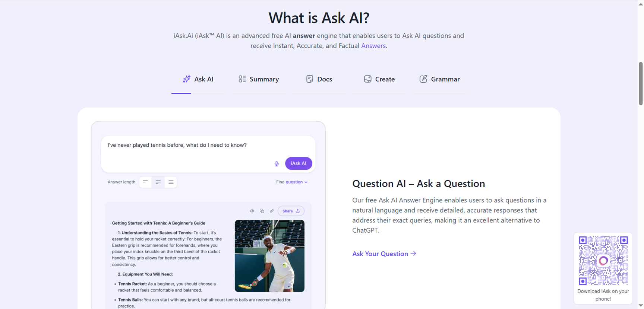This screenshot has height=309, width=644.
Task: Switch to the Create tab
Action: pyautogui.click(x=379, y=79)
